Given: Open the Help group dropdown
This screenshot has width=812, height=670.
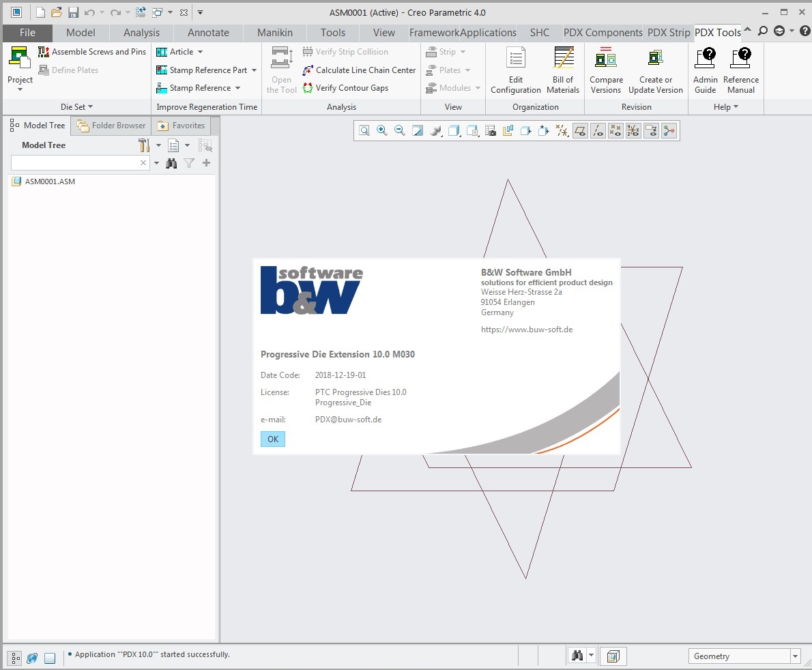Looking at the screenshot, I should pyautogui.click(x=725, y=106).
